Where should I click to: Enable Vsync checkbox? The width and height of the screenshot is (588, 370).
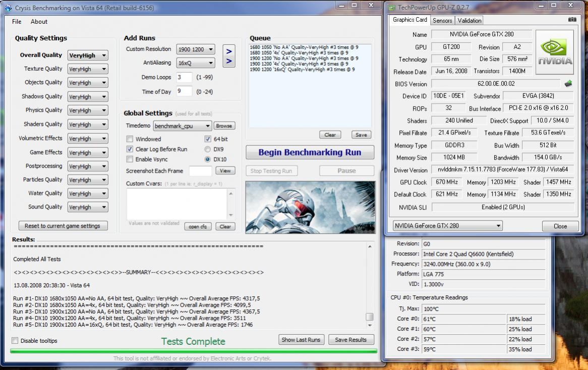point(130,159)
